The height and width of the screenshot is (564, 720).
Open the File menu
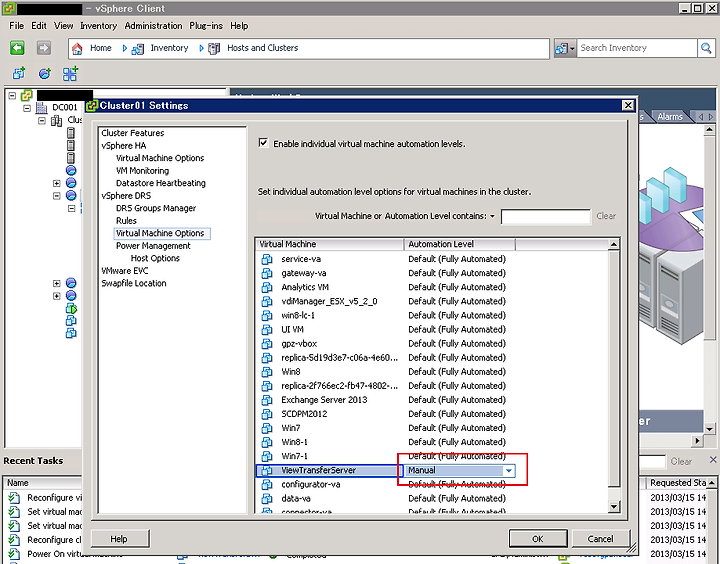point(16,26)
